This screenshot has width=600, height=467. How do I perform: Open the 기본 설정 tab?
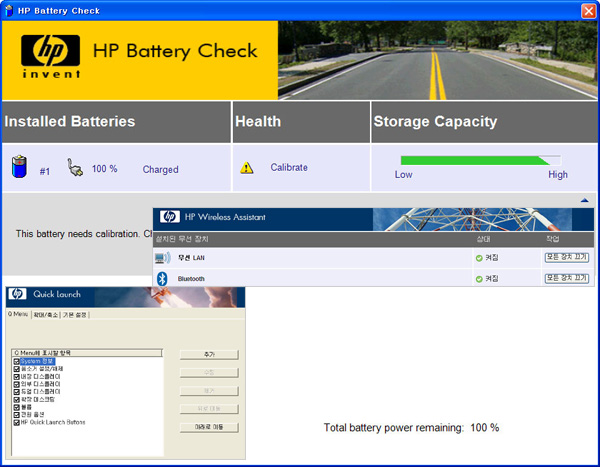pos(75,315)
